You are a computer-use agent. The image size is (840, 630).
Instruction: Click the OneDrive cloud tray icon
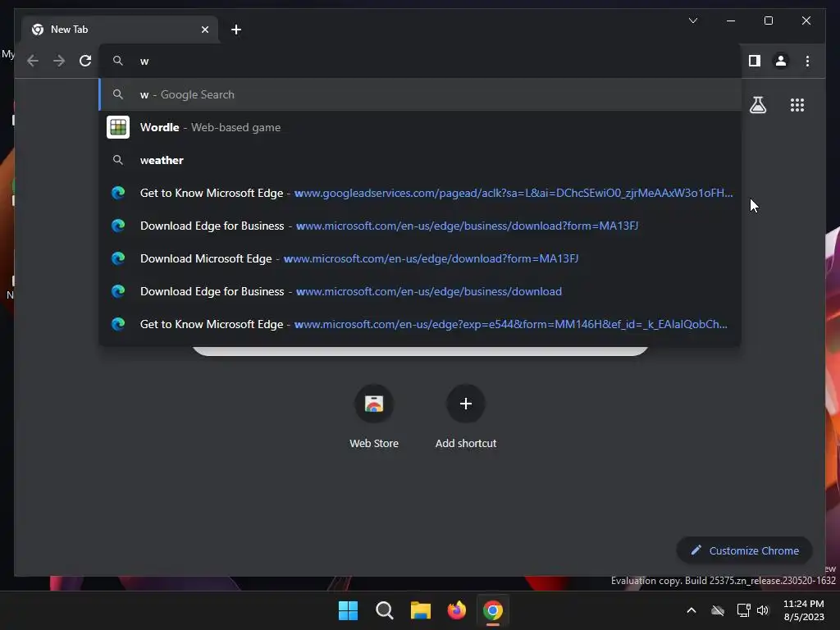click(718, 610)
